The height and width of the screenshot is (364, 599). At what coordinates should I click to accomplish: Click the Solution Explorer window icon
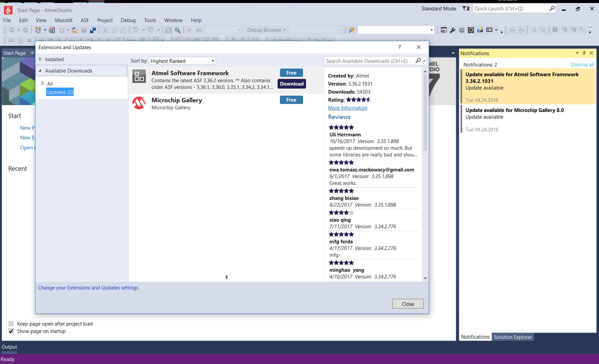(444, 30)
